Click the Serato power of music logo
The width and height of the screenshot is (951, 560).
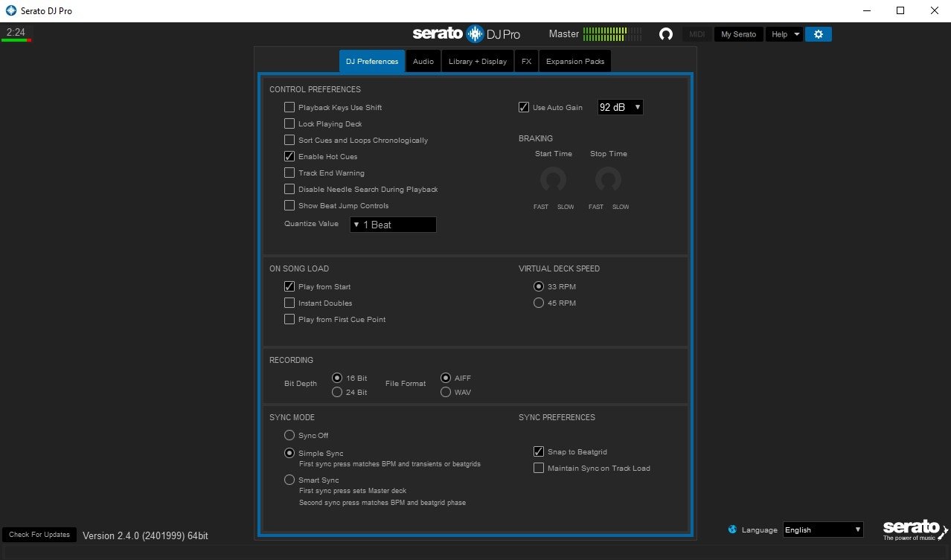point(915,529)
